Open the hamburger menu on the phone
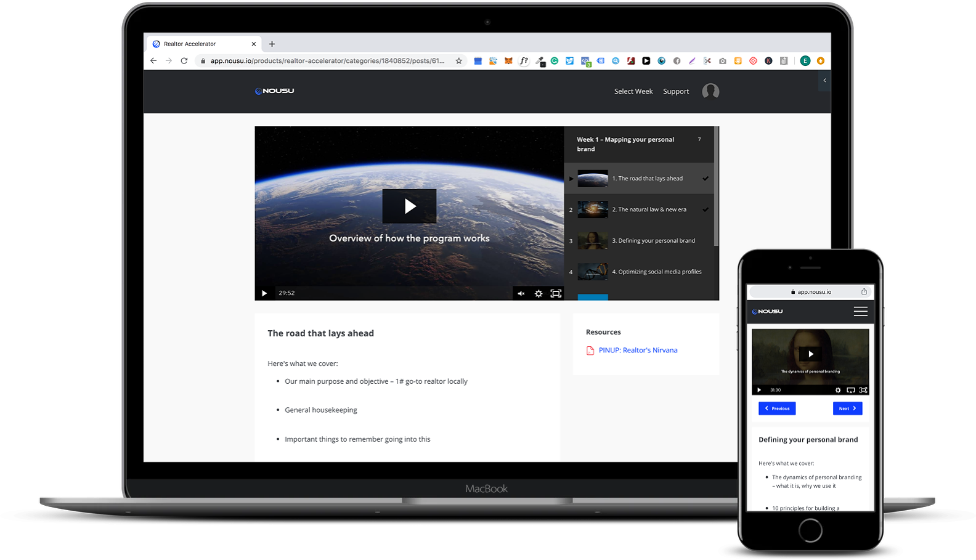 tap(860, 312)
